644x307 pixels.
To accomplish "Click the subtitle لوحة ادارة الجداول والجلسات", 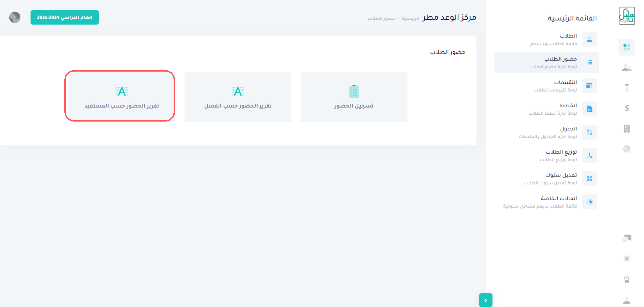I will (548, 137).
